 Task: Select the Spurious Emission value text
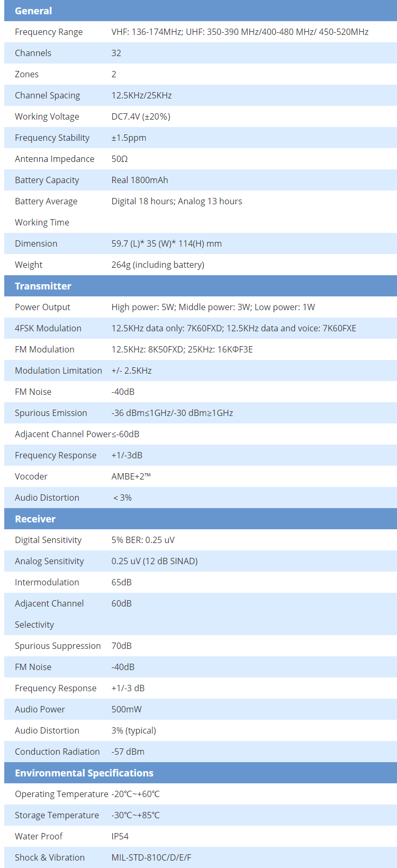[172, 413]
